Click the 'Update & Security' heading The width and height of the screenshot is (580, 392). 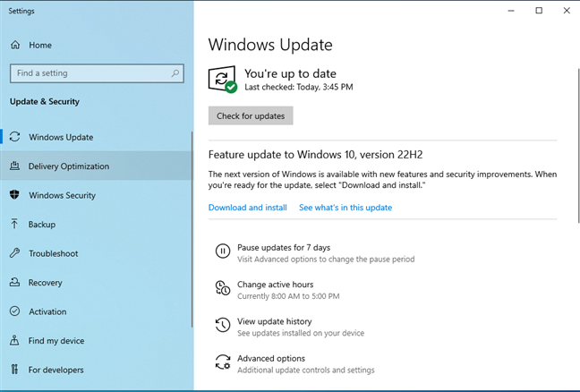(45, 102)
